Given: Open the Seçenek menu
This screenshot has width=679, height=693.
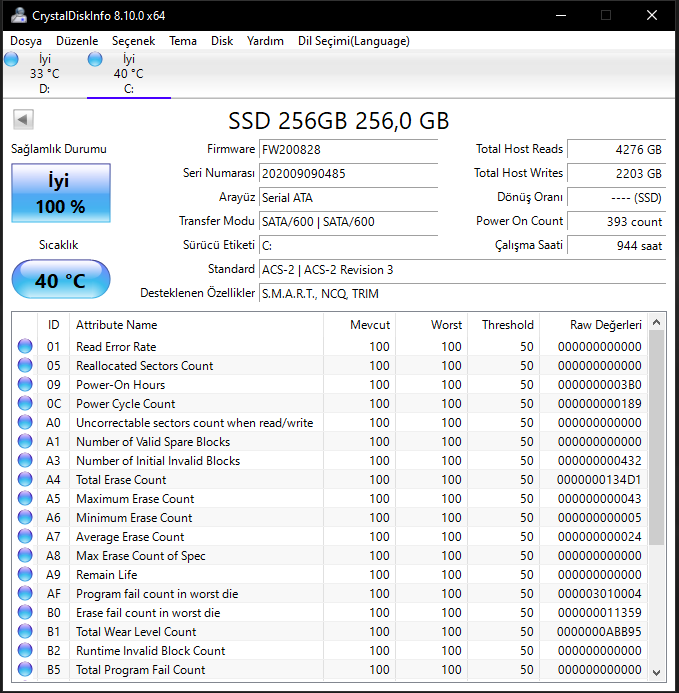Looking at the screenshot, I should (x=134, y=41).
